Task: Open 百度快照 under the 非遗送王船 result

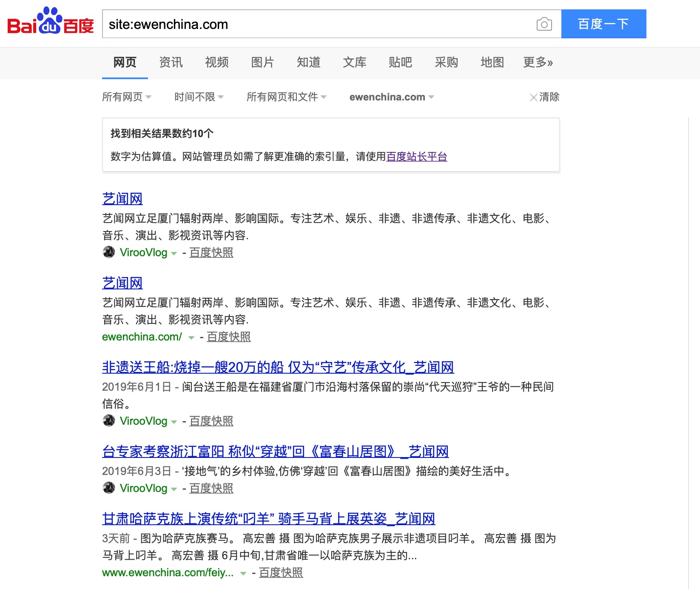Action: [211, 421]
